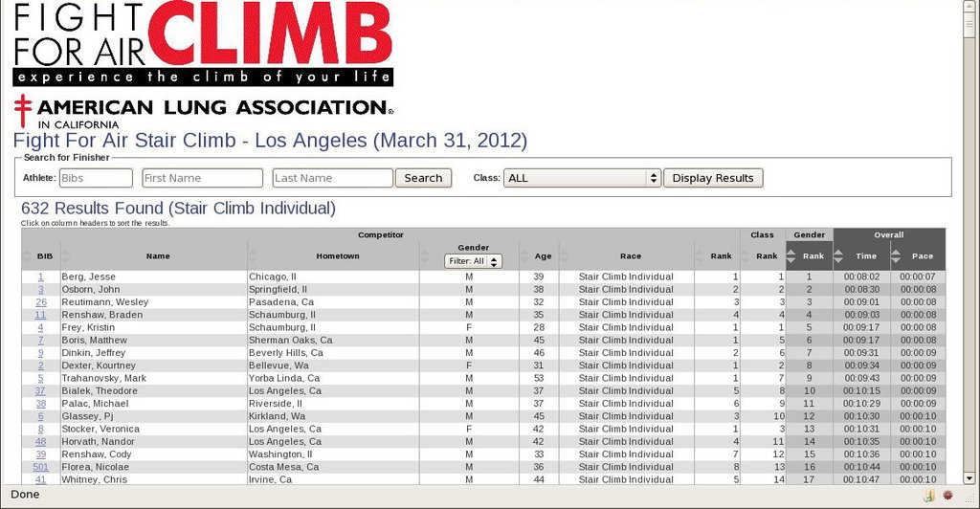The width and height of the screenshot is (980, 509).
Task: Click time cell '00:08:02'
Action: 862,277
